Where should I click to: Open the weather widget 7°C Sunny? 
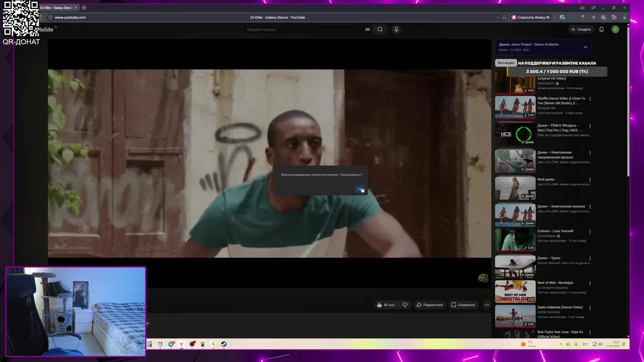(528, 344)
